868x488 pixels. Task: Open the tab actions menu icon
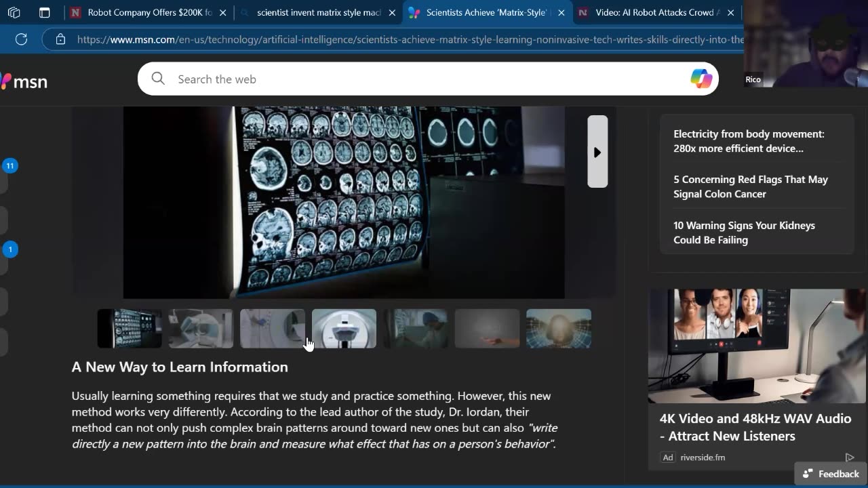tap(44, 12)
